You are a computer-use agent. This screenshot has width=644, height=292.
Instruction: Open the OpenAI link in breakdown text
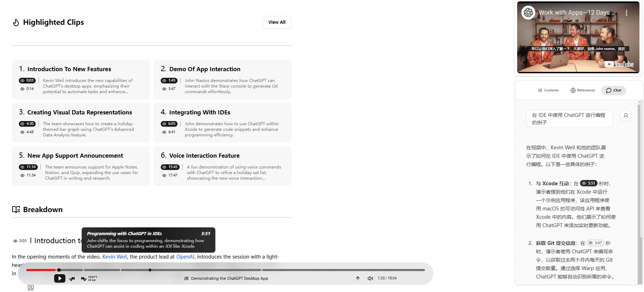185,257
